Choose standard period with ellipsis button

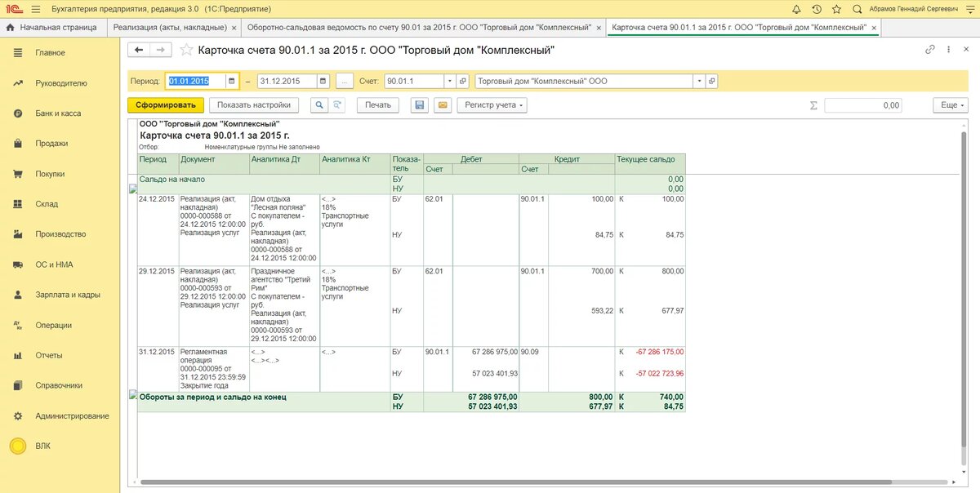pos(345,82)
